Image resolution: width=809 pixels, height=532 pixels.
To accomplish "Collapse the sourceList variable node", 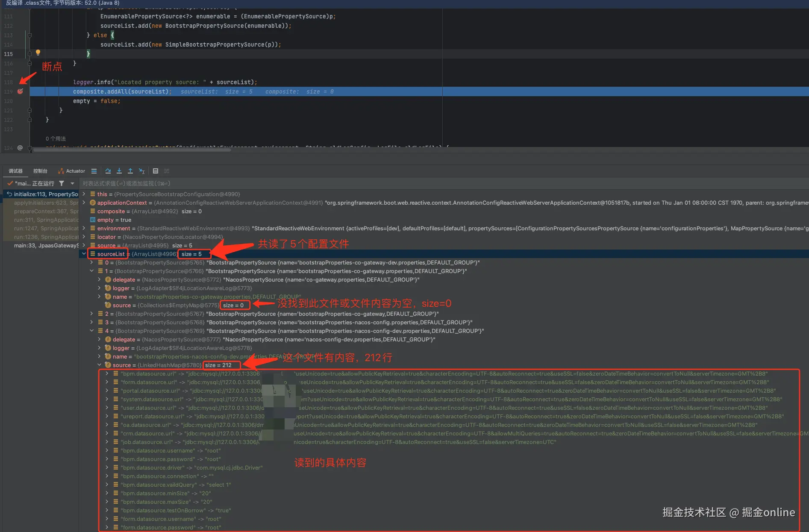I will coord(84,254).
